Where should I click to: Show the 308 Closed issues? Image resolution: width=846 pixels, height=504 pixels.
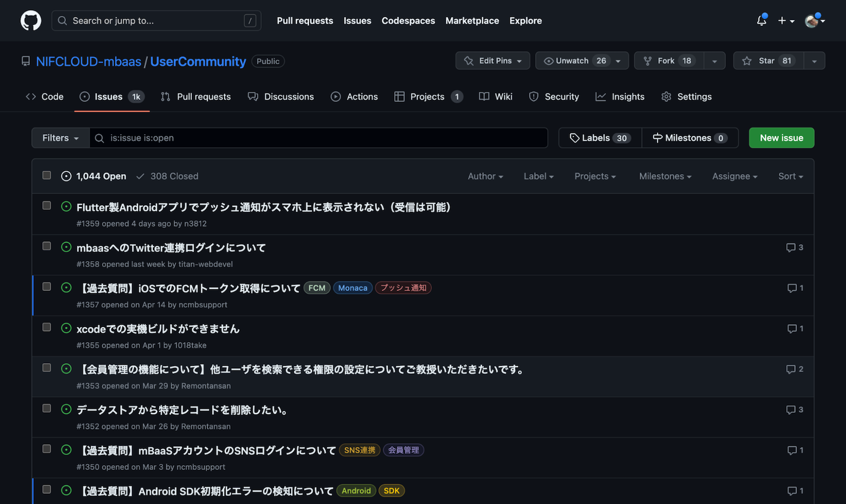(x=168, y=176)
